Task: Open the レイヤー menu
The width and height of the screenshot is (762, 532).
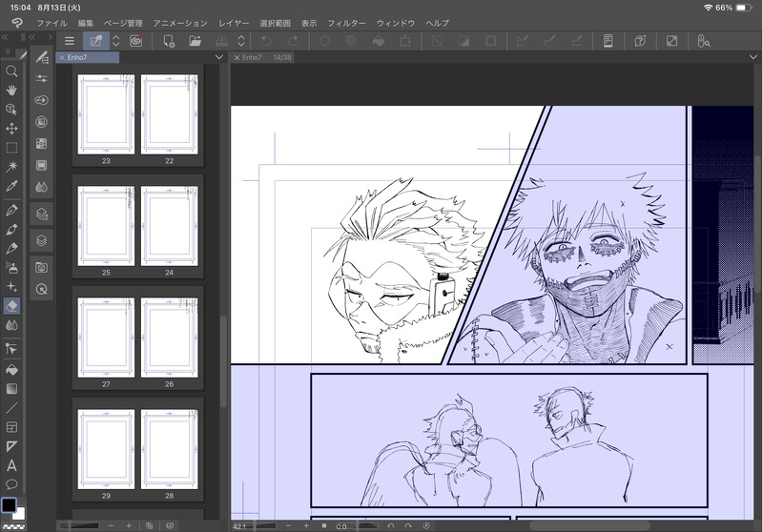Action: click(234, 23)
